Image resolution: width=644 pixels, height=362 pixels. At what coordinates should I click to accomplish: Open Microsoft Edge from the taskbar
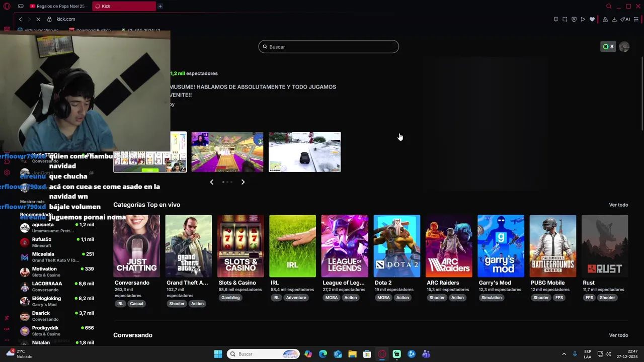[x=323, y=354]
